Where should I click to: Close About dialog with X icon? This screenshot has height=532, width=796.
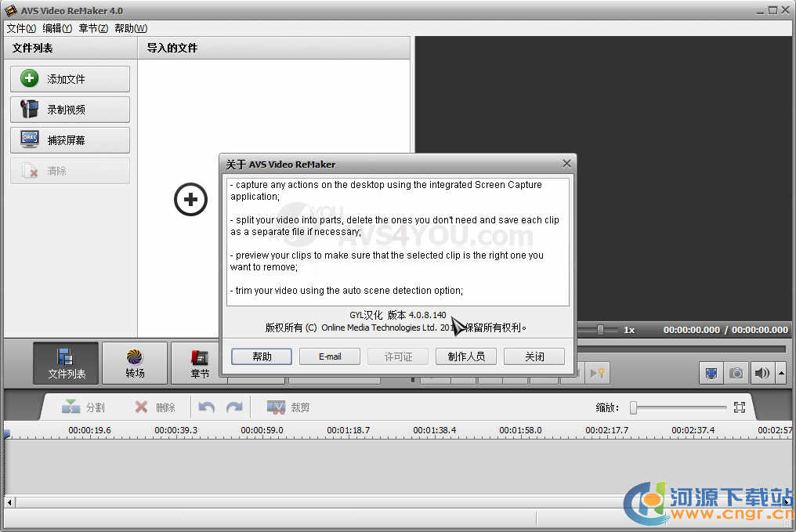click(x=566, y=164)
